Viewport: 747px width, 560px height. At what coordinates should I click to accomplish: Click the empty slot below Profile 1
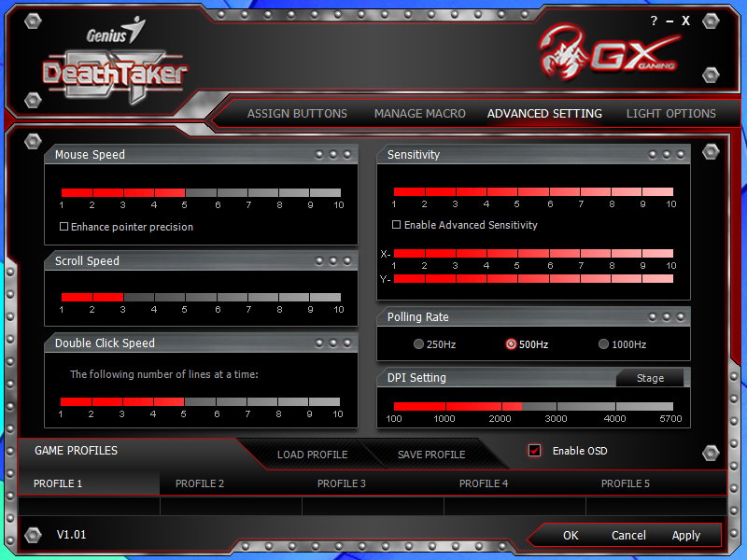click(x=89, y=506)
